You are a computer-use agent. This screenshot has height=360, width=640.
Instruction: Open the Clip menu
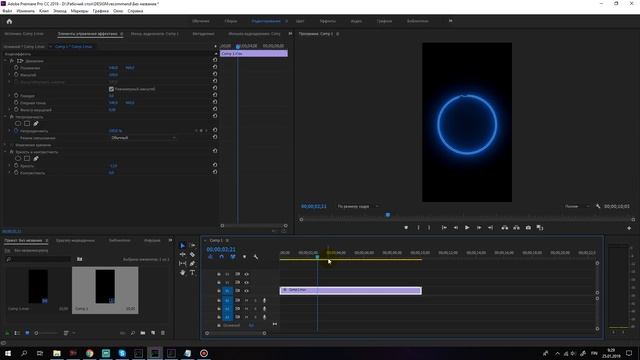(x=44, y=11)
